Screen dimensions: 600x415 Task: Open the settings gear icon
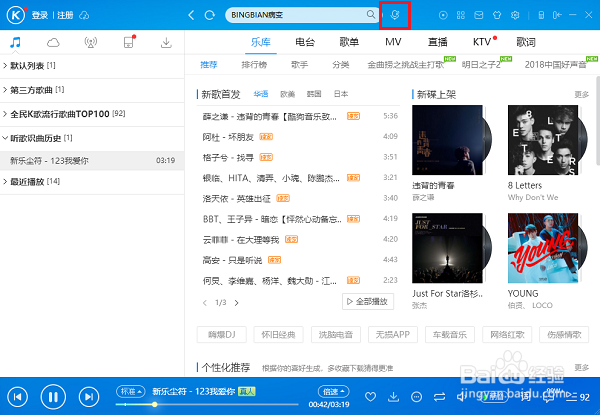click(x=515, y=15)
